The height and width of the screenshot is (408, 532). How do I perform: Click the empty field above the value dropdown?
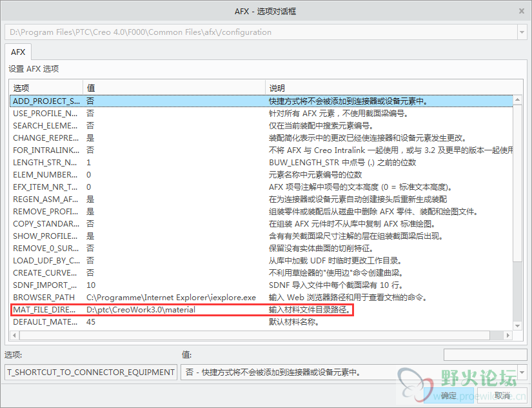[485, 354]
